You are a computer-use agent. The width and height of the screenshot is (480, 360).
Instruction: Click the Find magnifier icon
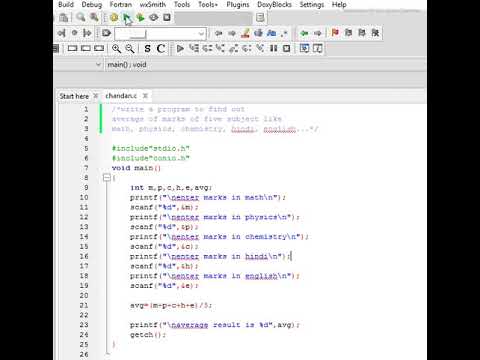[81, 17]
